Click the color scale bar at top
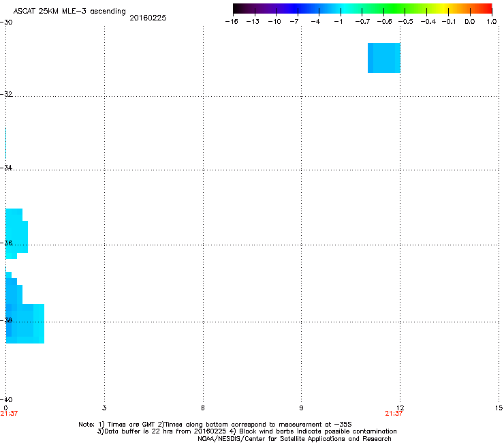Image resolution: width=504 pixels, height=443 pixels. [362, 9]
